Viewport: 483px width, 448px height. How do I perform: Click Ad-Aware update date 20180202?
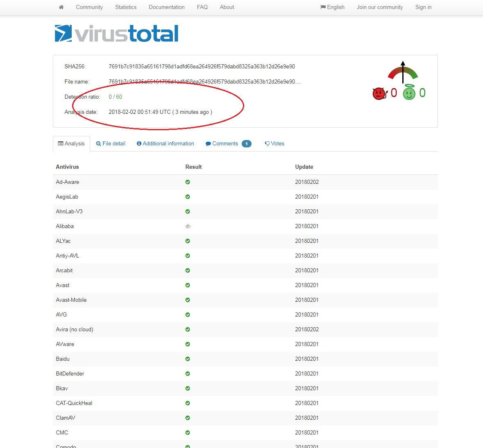pos(307,182)
